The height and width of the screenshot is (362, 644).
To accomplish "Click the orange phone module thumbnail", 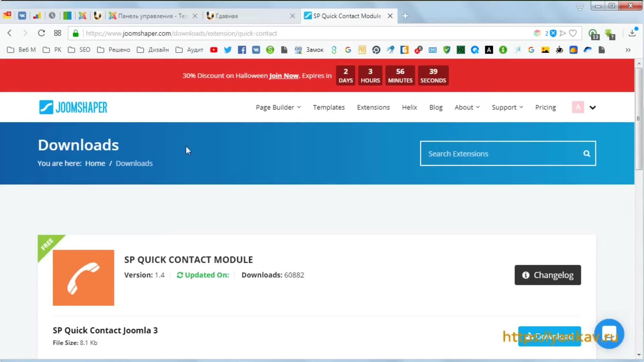I will pos(84,278).
